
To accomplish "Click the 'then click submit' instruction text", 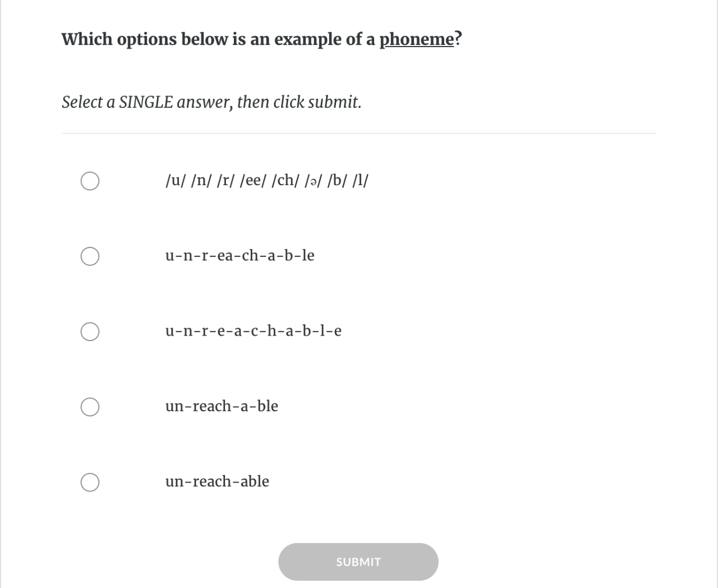I will 299,102.
